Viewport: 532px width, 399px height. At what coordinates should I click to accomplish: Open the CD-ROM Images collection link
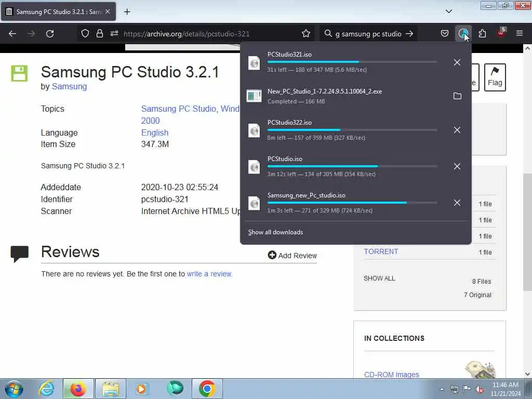coord(392,375)
